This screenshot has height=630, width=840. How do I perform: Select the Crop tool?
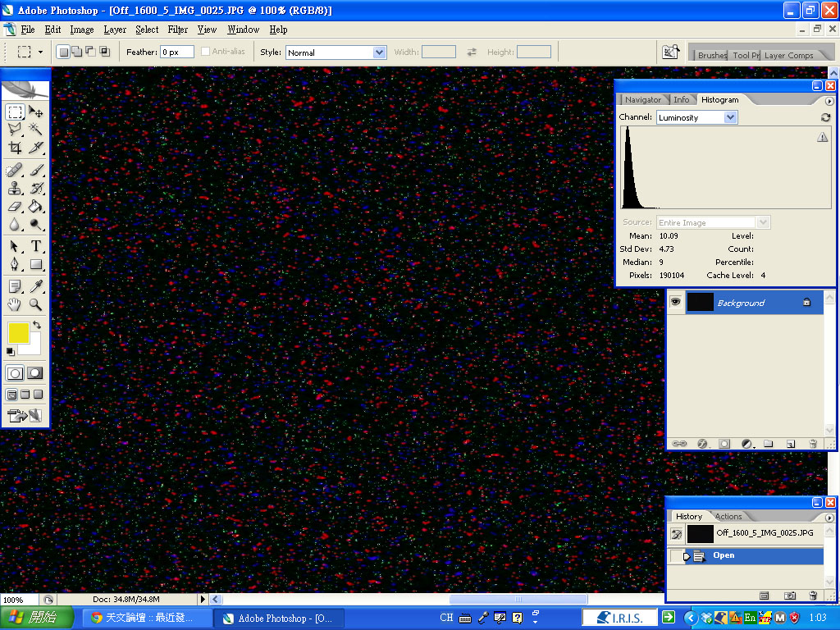[15, 148]
